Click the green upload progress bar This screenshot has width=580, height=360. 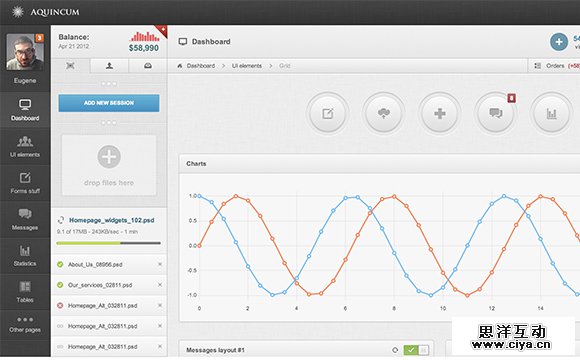(88, 243)
